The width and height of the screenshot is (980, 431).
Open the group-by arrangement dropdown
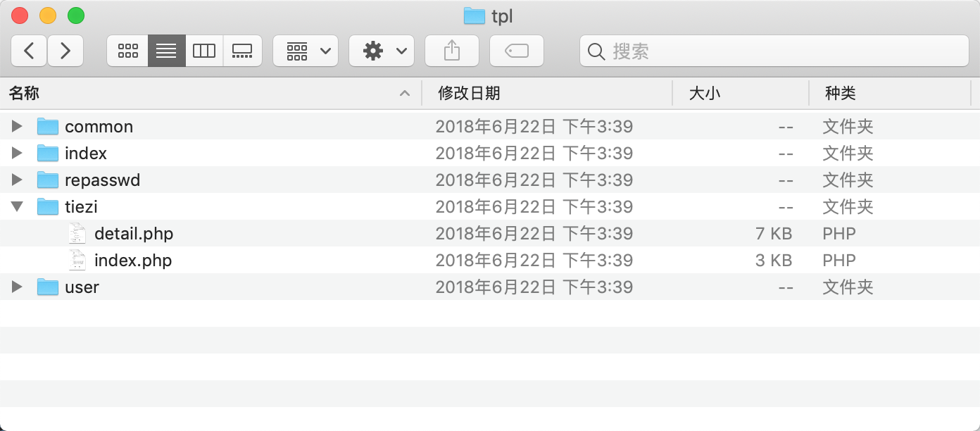(306, 51)
